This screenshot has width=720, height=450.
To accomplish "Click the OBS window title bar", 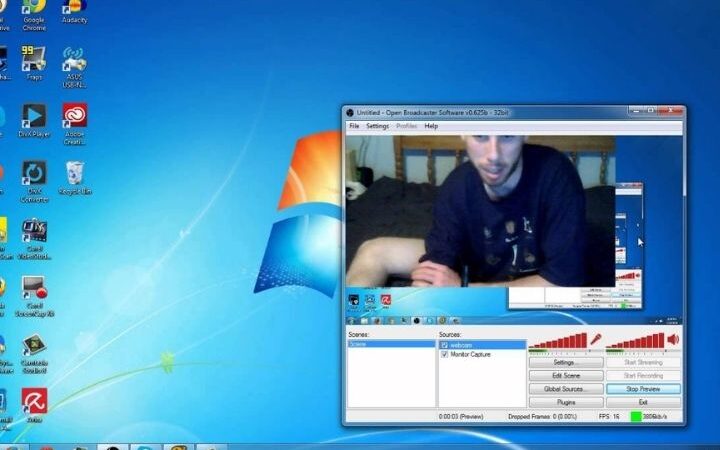I will pyautogui.click(x=487, y=112).
